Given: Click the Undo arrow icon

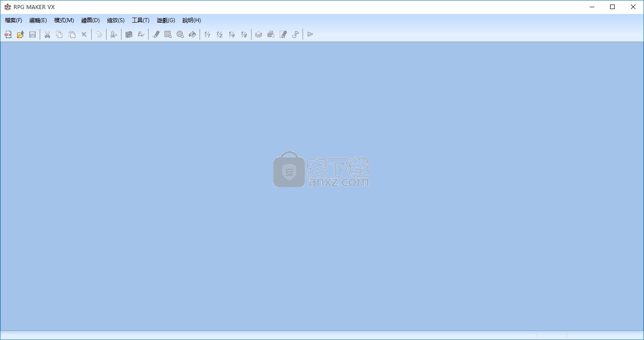Looking at the screenshot, I should (99, 34).
